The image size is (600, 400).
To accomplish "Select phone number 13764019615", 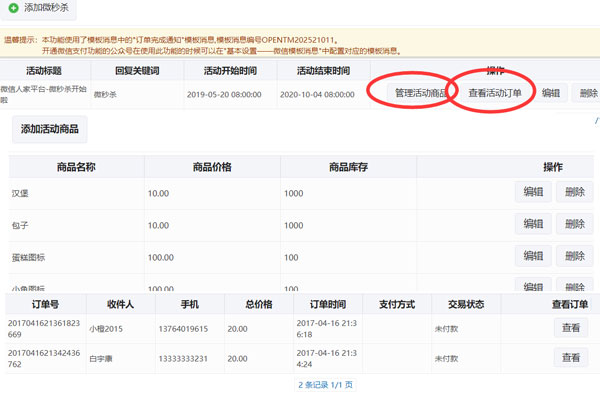I will pyautogui.click(x=183, y=329).
